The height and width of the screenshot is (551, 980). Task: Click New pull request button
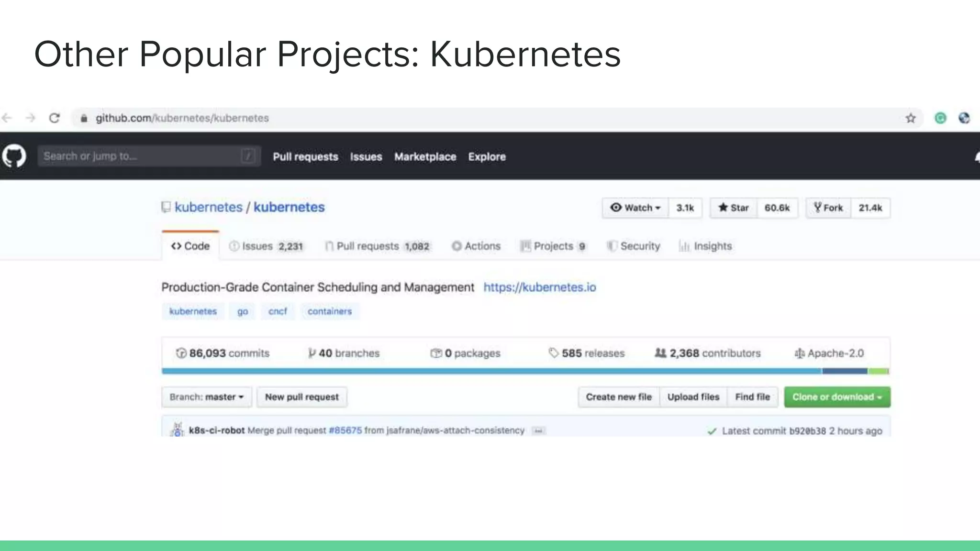302,397
